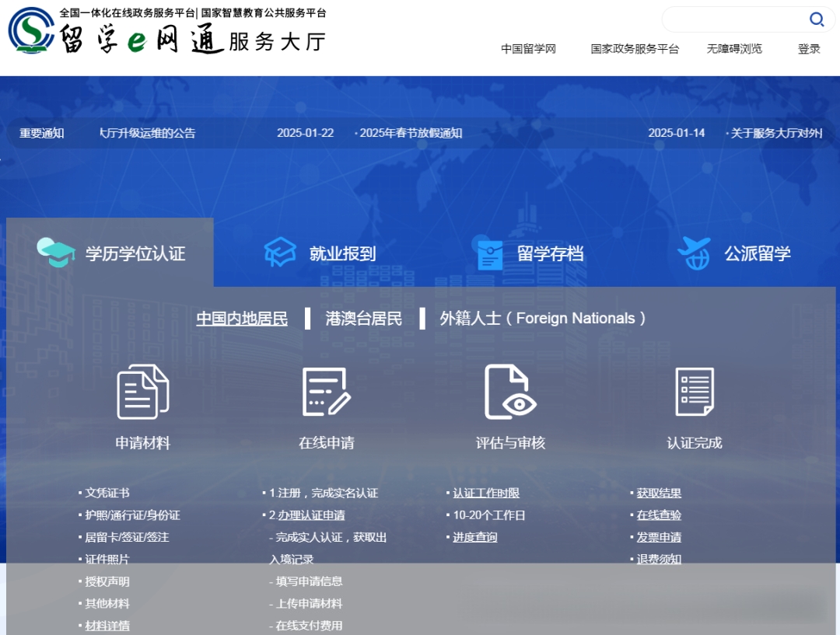
Task: Click the 登录 login link
Action: coord(808,48)
